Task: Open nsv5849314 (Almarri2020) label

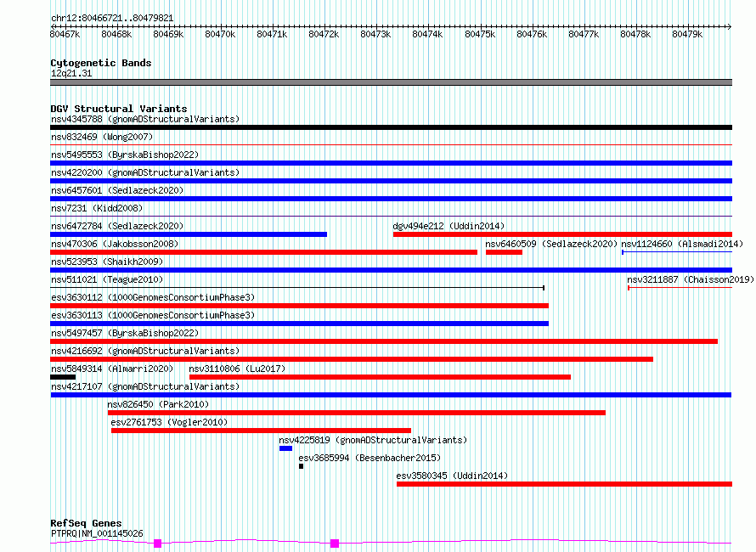Action: [x=112, y=369]
